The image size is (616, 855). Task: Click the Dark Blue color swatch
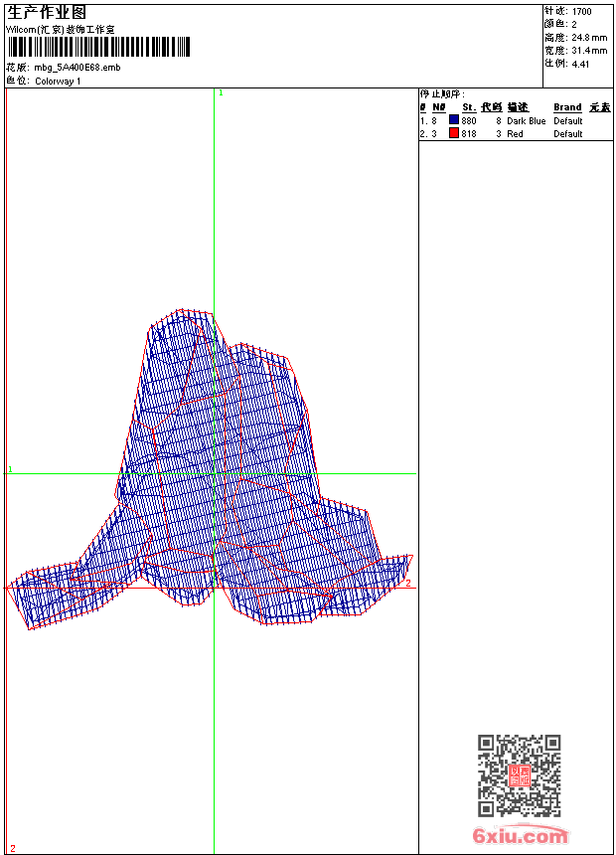coord(453,120)
